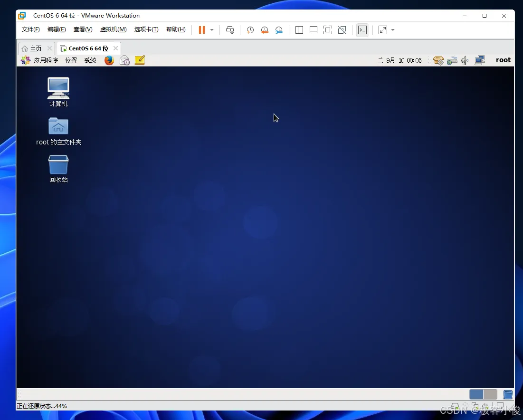This screenshot has width=523, height=420.
Task: Open the notes app in CentOS panel
Action: (x=140, y=60)
